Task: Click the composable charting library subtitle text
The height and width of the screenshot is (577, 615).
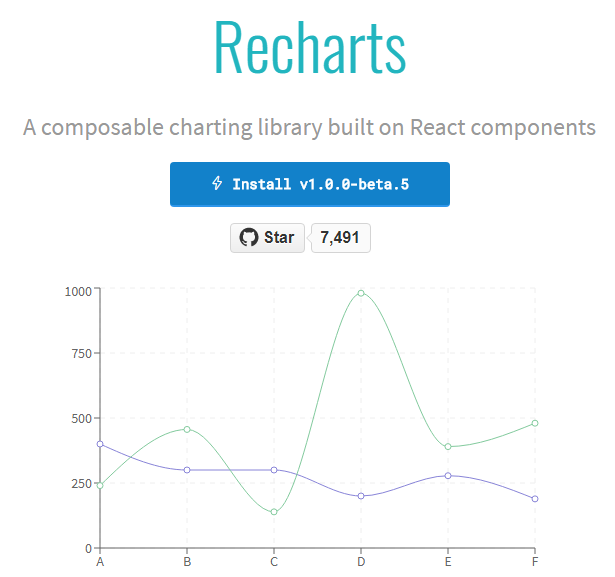Action: [x=309, y=128]
